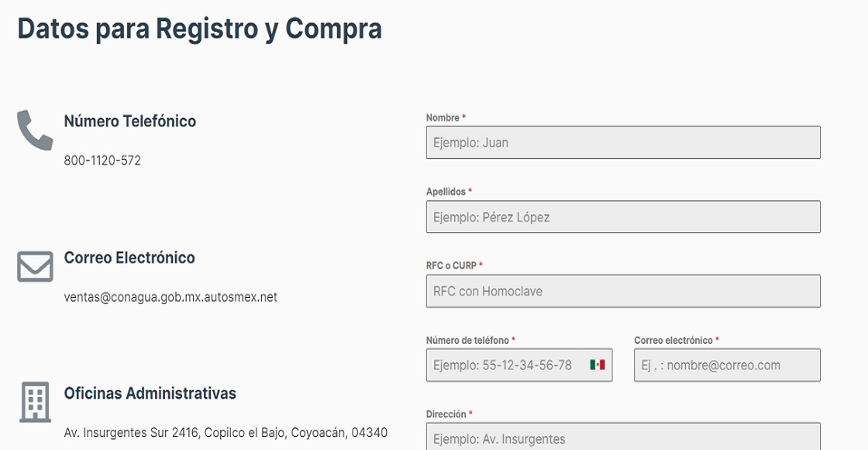
Task: Click the Correo electrónico input box
Action: click(726, 365)
